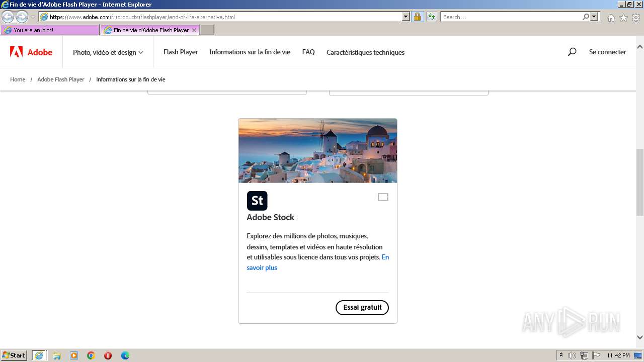Click Internet Explorer taskbar icon
The height and width of the screenshot is (362, 644).
pos(39,355)
